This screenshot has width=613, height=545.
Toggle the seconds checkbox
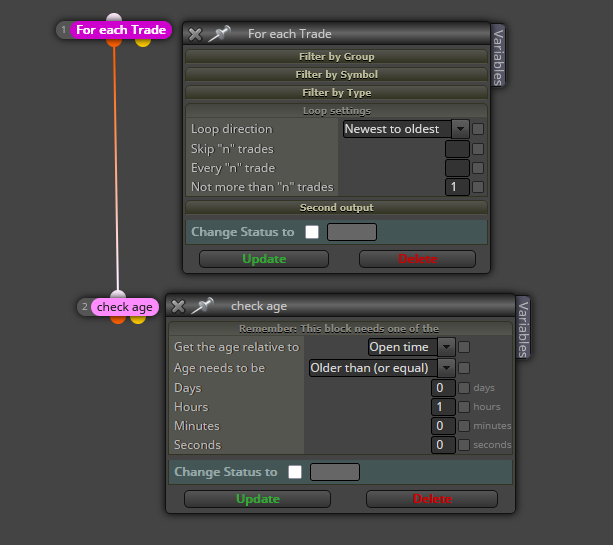(x=464, y=445)
